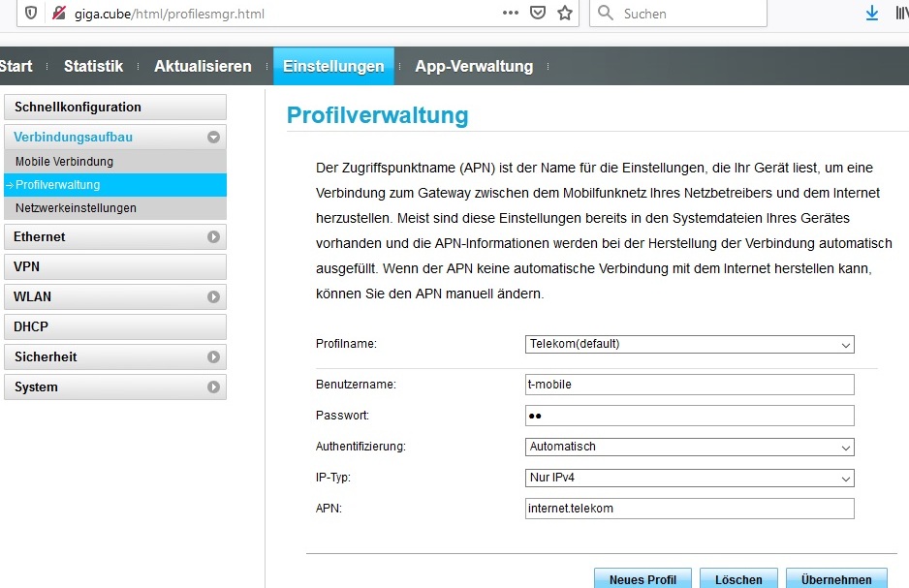Image resolution: width=909 pixels, height=588 pixels.
Task: Open the library bookshelf icon
Action: click(901, 14)
